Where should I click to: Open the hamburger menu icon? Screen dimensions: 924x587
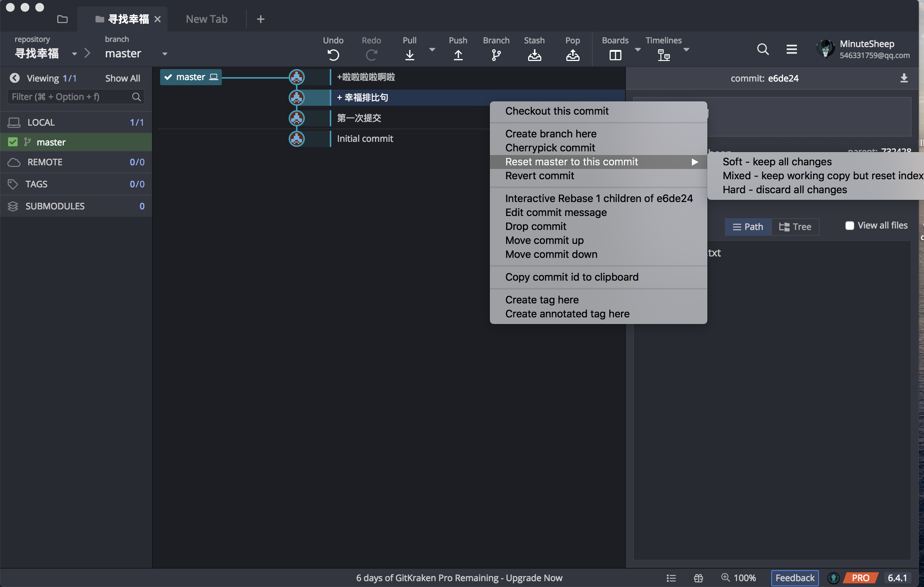coord(791,49)
